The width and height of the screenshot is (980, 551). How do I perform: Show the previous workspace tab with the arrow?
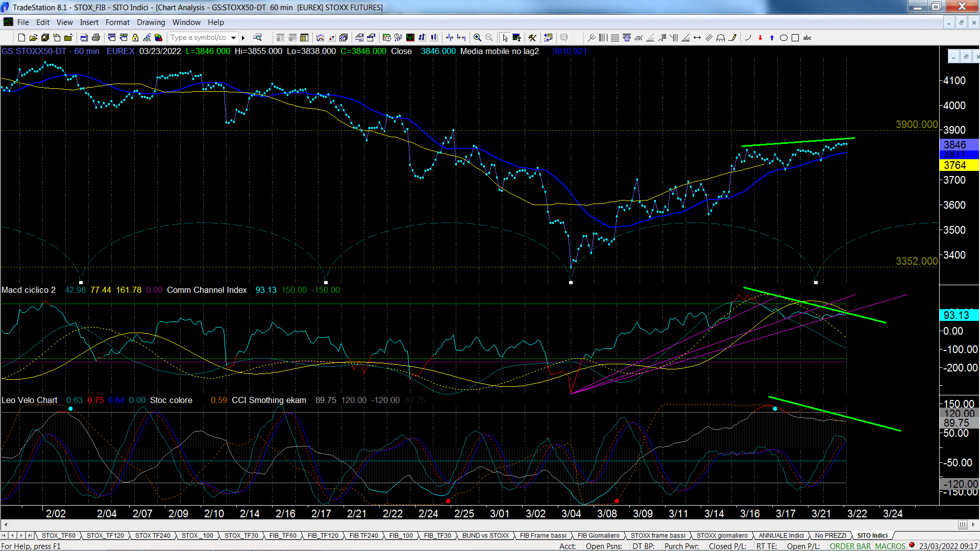point(13,535)
